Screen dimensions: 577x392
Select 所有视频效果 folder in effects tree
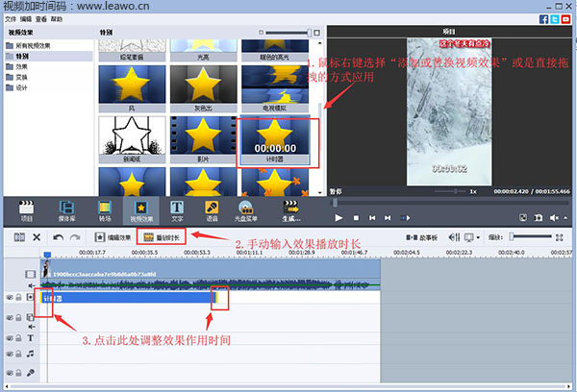[x=28, y=45]
